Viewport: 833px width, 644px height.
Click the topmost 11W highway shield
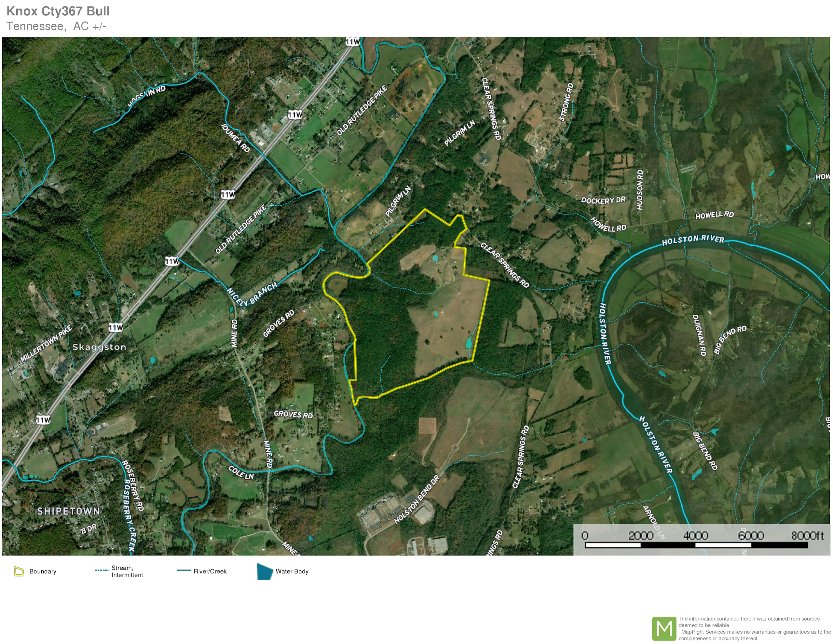pyautogui.click(x=352, y=42)
